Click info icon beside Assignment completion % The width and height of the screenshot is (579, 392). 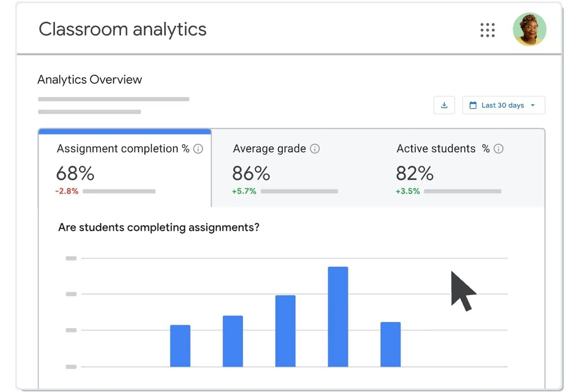pyautogui.click(x=198, y=149)
